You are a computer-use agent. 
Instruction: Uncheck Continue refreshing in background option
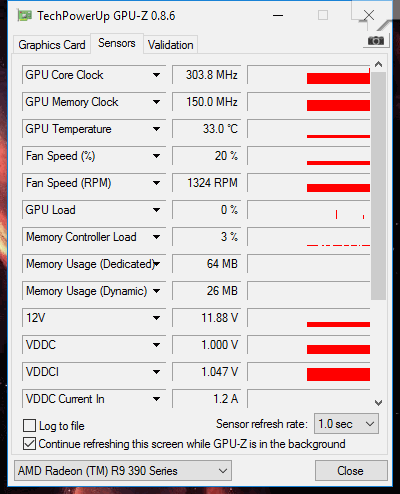[29, 444]
